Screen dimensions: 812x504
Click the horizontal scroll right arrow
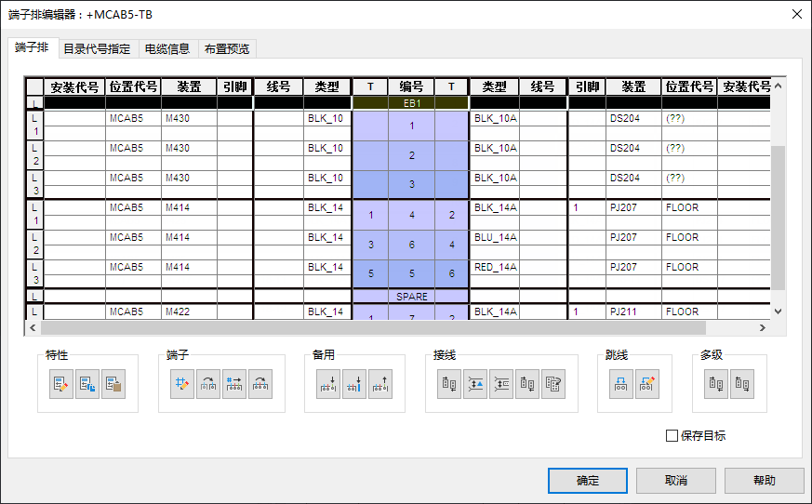click(x=763, y=327)
